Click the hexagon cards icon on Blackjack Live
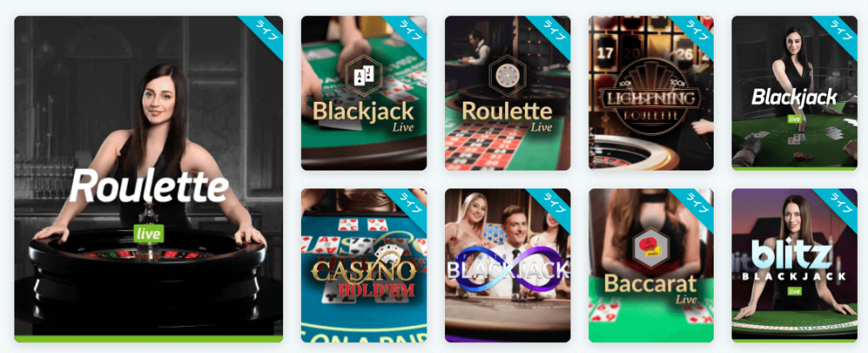 click(364, 76)
